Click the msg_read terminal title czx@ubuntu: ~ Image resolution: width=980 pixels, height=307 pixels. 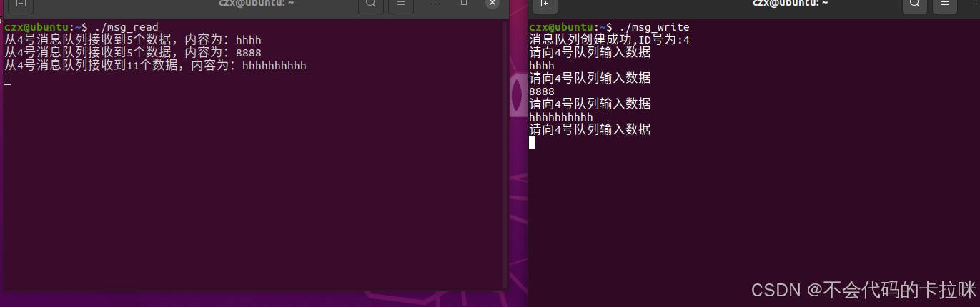[x=255, y=4]
